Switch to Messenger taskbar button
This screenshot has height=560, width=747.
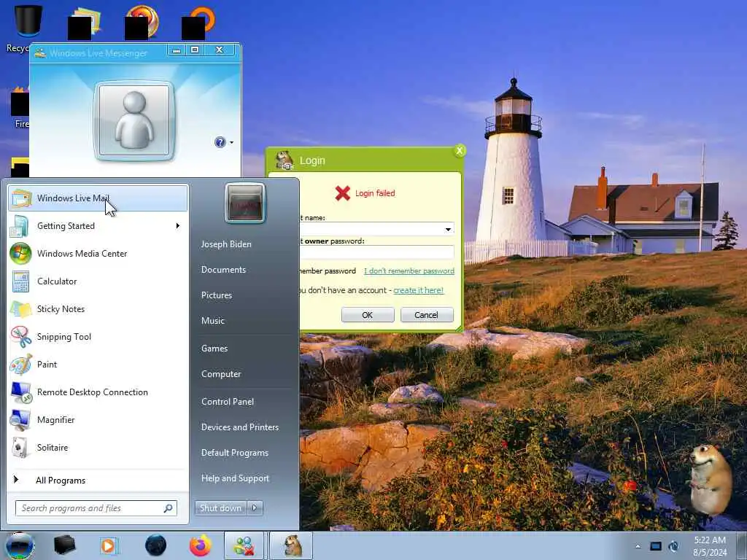pos(244,545)
